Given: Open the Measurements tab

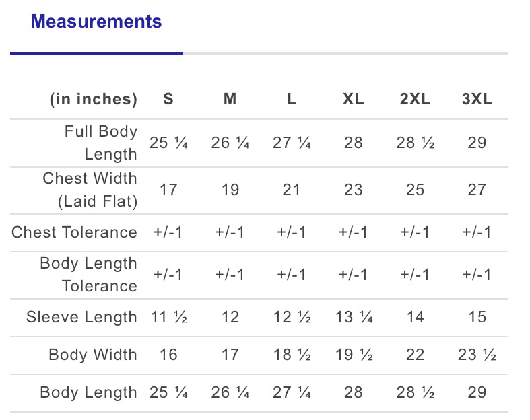Looking at the screenshot, I should tap(96, 22).
